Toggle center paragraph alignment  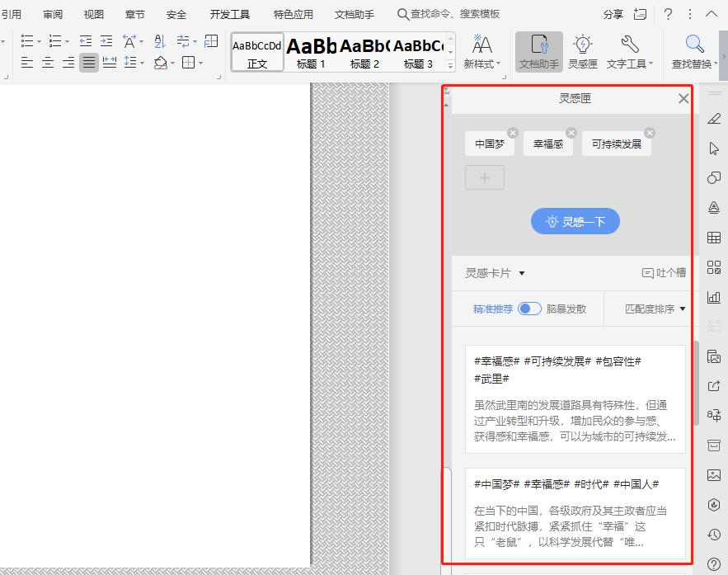[48, 62]
